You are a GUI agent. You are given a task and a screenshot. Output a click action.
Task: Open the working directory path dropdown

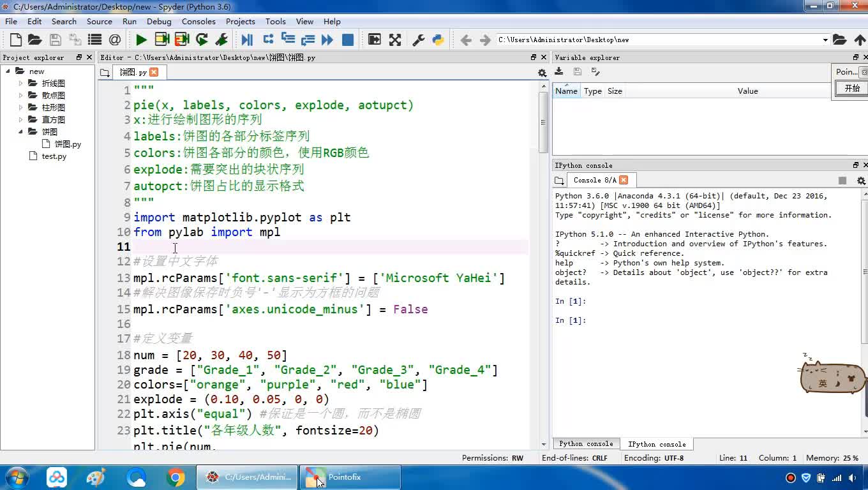tap(825, 40)
